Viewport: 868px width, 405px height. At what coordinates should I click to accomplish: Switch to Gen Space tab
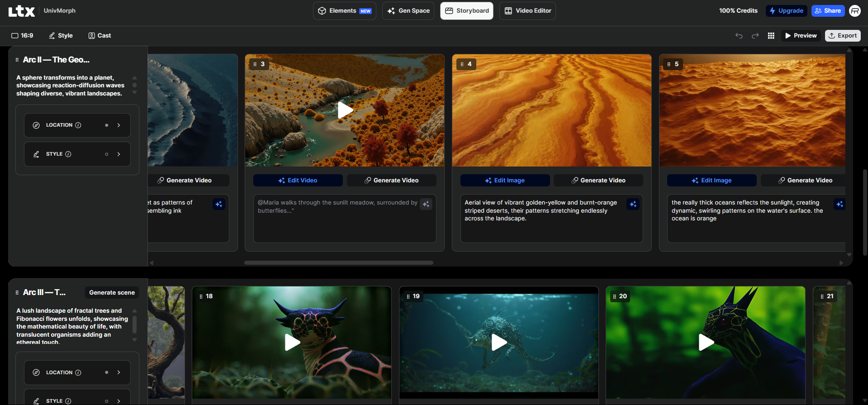408,11
